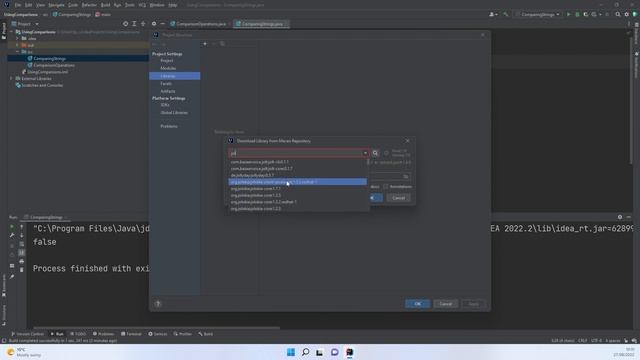
Task: Select Libraries in Project Settings list
Action: click(x=175, y=76)
